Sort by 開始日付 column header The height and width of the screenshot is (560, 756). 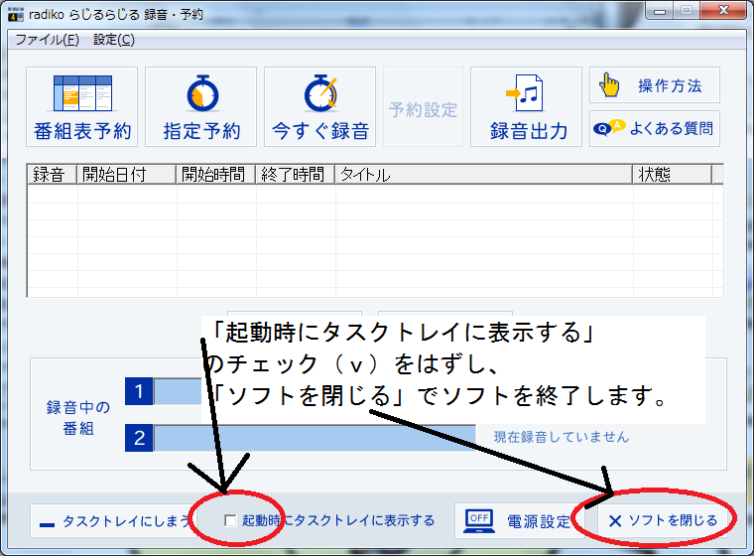[x=126, y=175]
